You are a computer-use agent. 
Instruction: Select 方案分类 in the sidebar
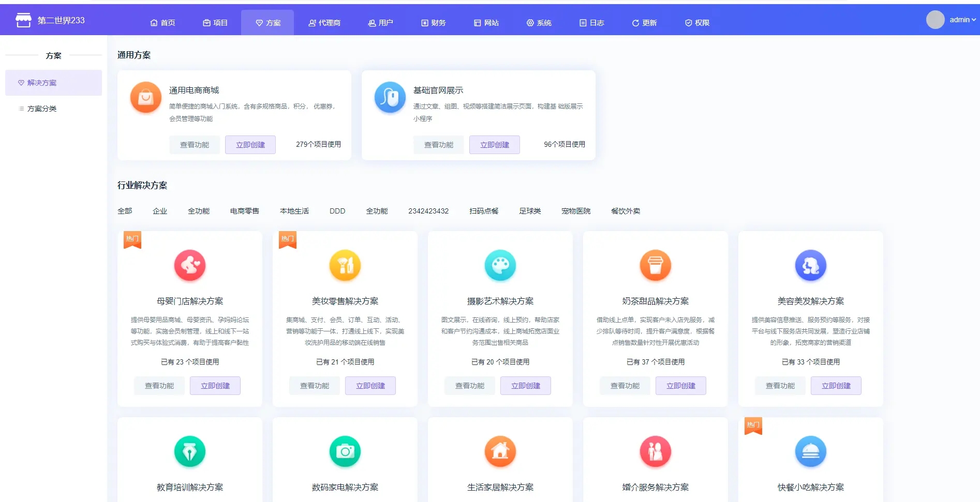click(x=42, y=109)
